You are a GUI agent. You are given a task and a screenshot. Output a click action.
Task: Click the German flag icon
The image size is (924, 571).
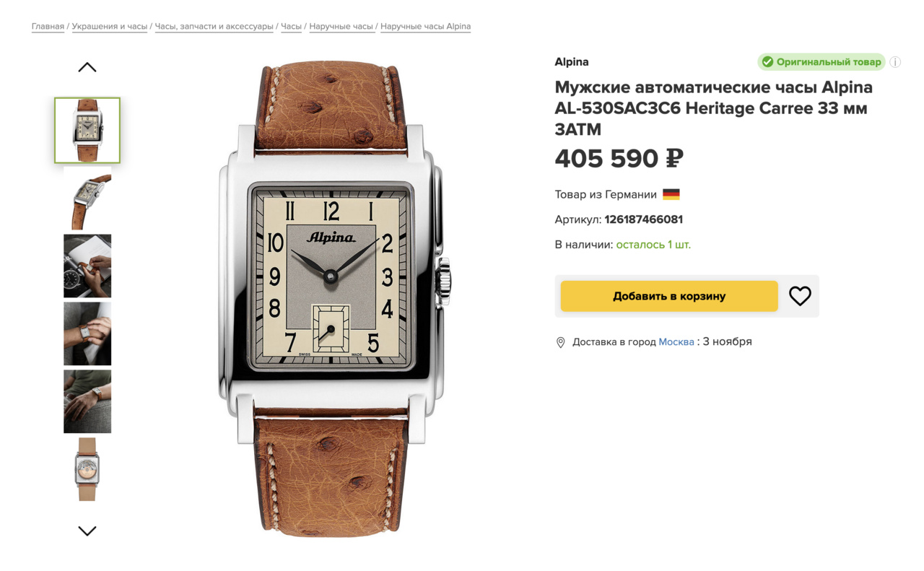click(x=671, y=194)
